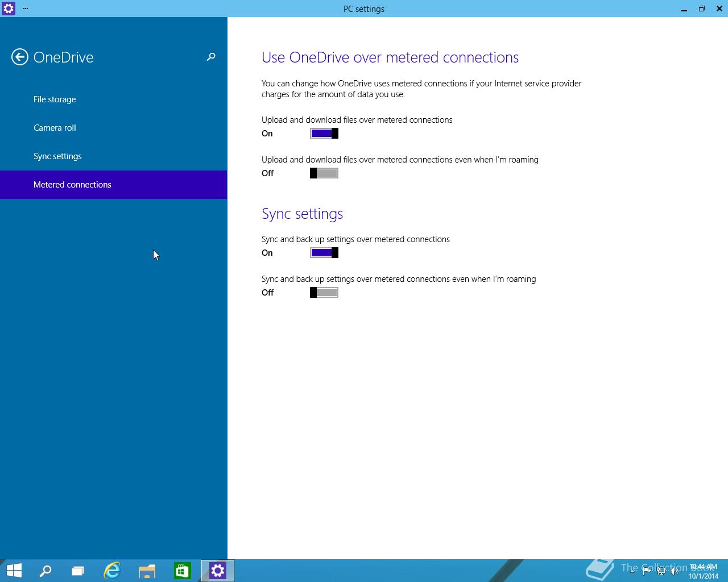The height and width of the screenshot is (582, 728).
Task: Turn off upload and download over metered connections
Action: 324,134
